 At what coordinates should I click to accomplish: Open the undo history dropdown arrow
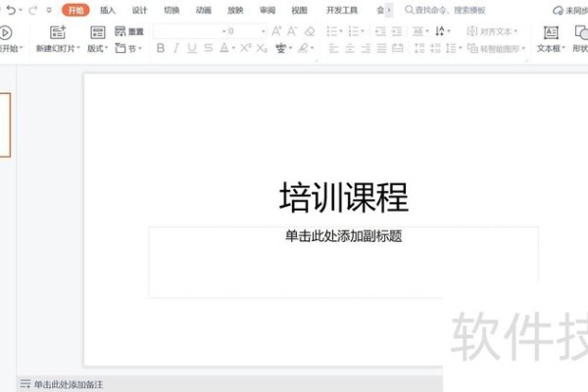(x=21, y=10)
